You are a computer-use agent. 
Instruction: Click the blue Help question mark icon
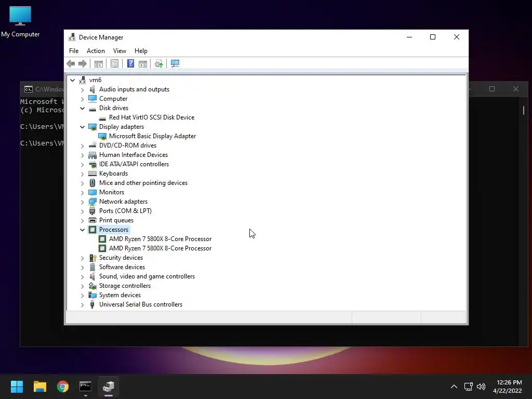(130, 63)
